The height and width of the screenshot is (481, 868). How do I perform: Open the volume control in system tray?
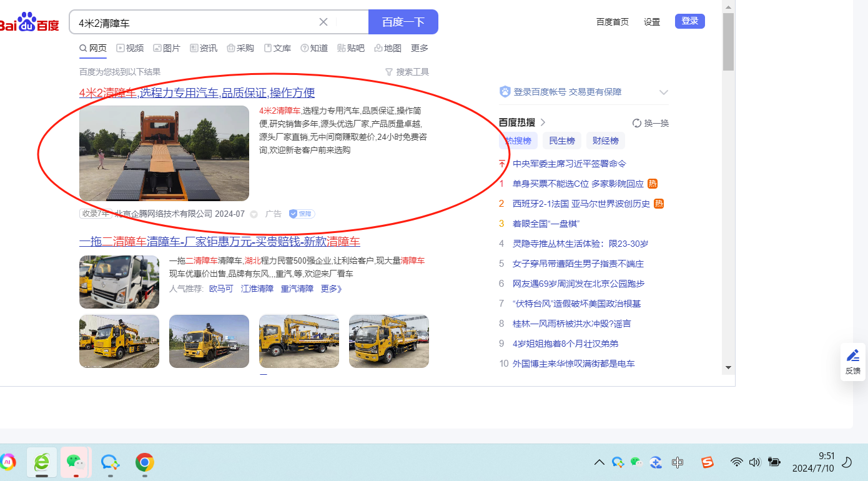click(754, 462)
